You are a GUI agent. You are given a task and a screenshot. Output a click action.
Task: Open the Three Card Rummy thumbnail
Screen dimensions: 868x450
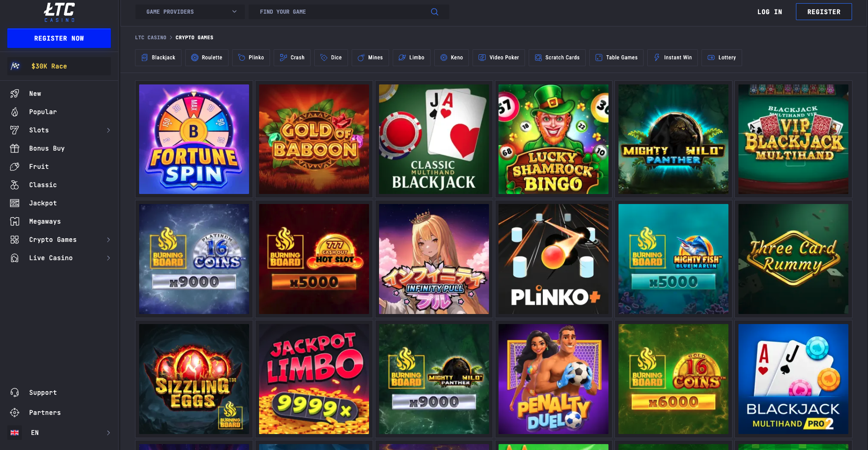[794, 259]
